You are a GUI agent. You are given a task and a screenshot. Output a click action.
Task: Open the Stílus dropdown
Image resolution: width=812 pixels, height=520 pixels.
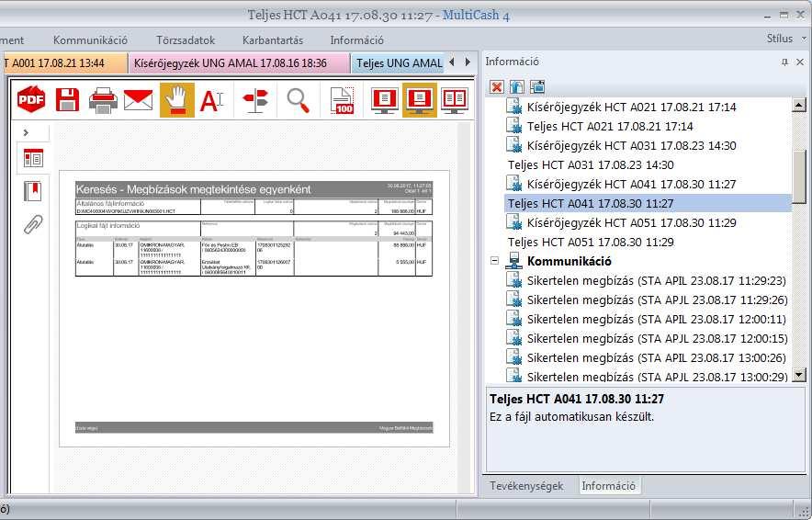pos(786,39)
